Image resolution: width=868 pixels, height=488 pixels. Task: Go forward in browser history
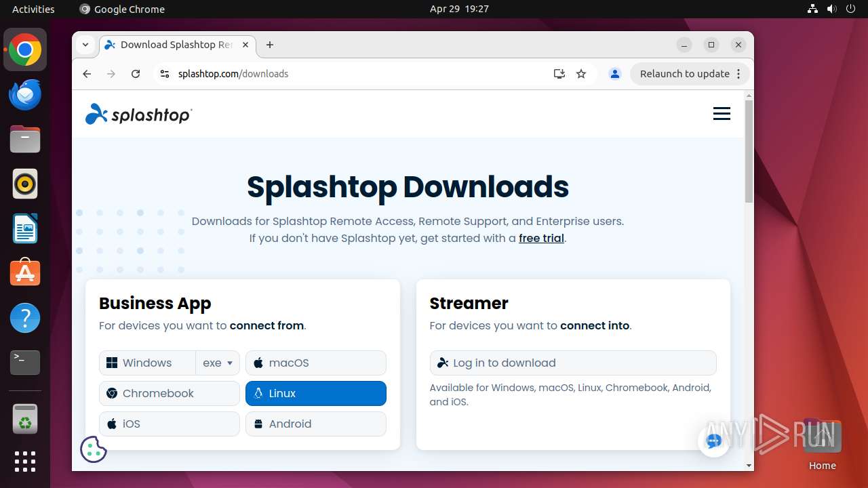point(111,74)
